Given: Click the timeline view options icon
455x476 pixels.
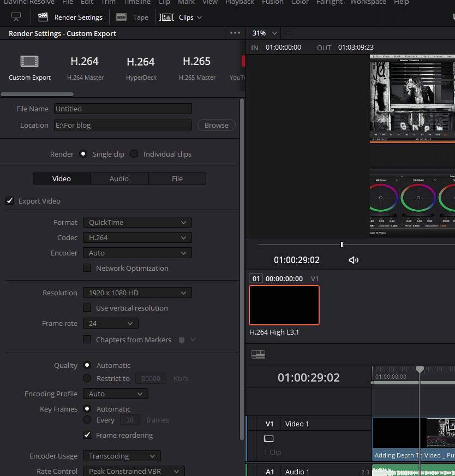Looking at the screenshot, I should pyautogui.click(x=258, y=355).
